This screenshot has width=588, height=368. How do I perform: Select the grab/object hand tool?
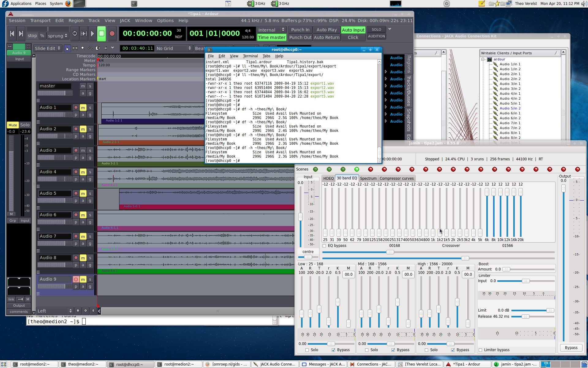pyautogui.click(x=67, y=48)
